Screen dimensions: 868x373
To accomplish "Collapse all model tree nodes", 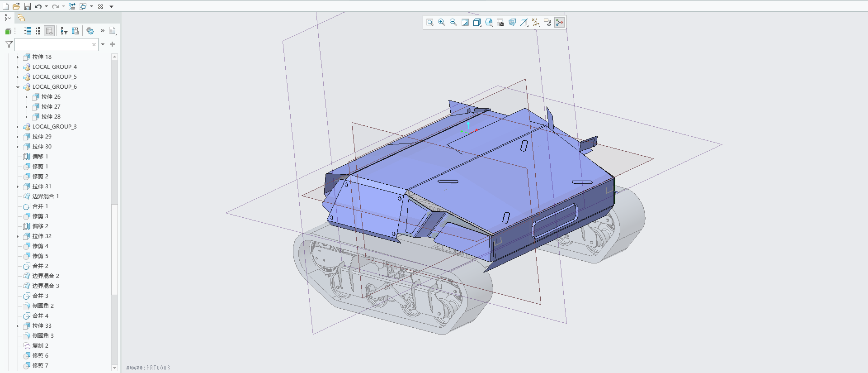I will [38, 31].
